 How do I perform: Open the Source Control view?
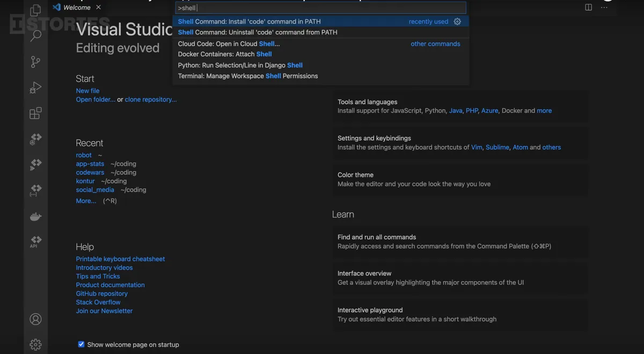click(x=35, y=62)
